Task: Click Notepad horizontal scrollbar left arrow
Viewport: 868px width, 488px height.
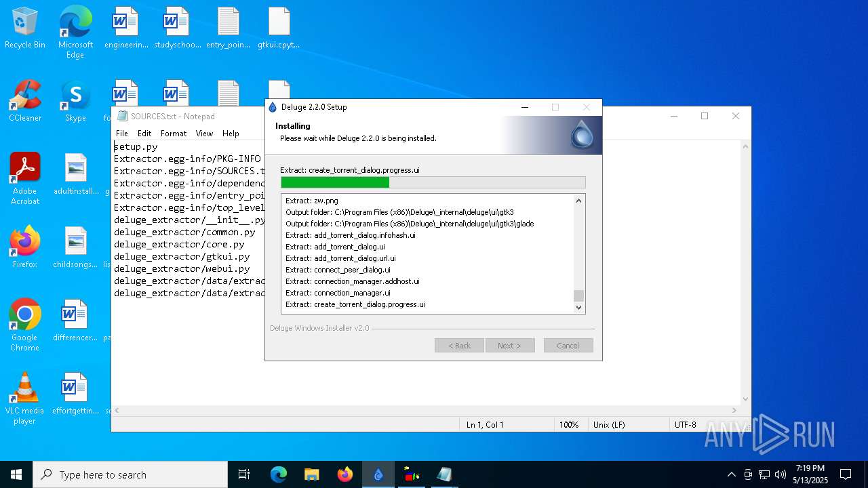Action: [117, 411]
